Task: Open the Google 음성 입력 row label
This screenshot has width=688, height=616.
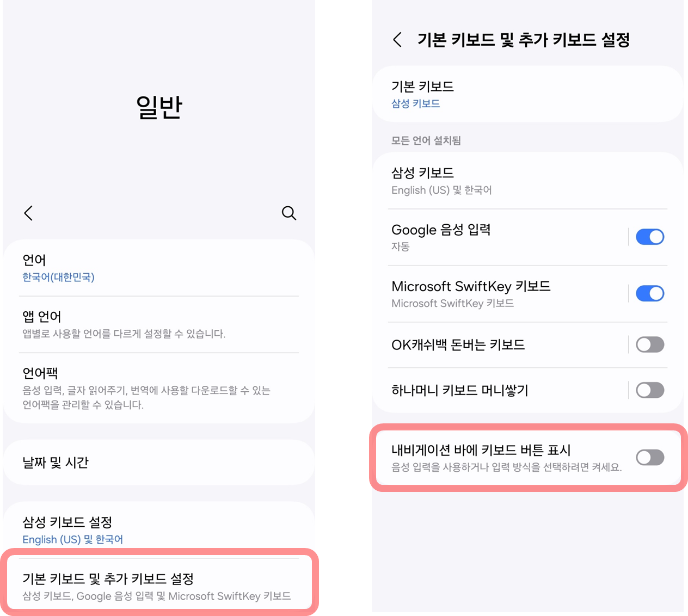Action: (x=441, y=230)
